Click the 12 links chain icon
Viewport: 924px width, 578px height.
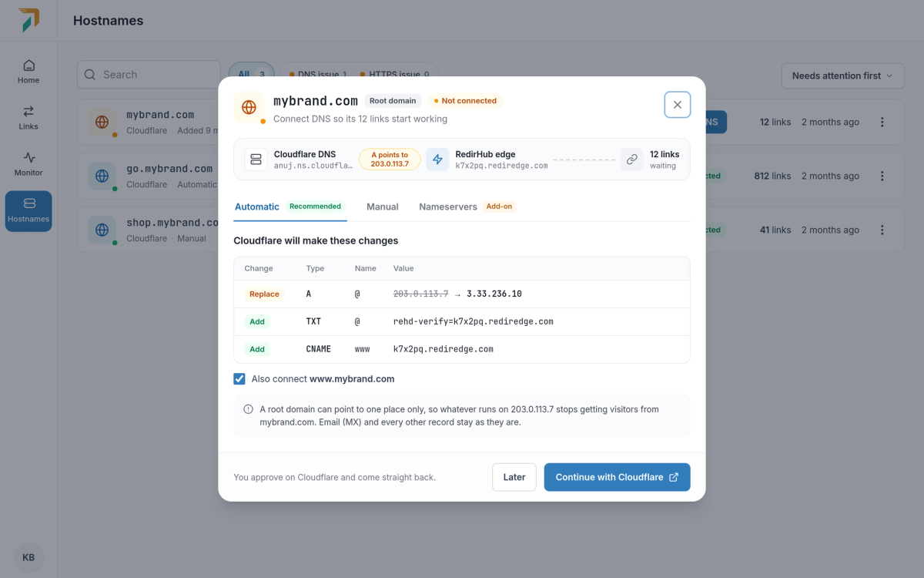coord(632,160)
